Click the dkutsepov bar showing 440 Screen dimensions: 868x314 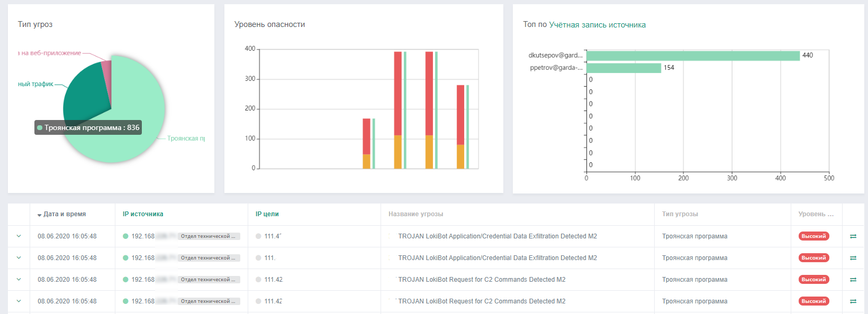point(693,56)
